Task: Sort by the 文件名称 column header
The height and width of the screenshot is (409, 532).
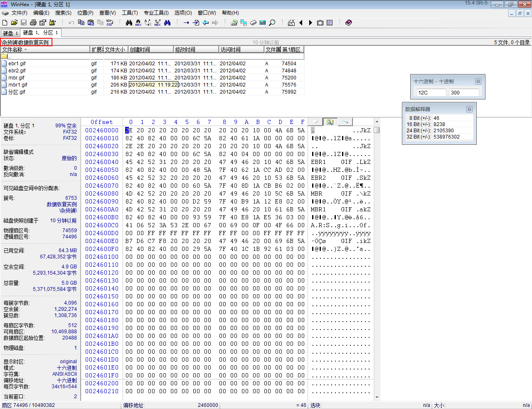Action: click(x=45, y=50)
